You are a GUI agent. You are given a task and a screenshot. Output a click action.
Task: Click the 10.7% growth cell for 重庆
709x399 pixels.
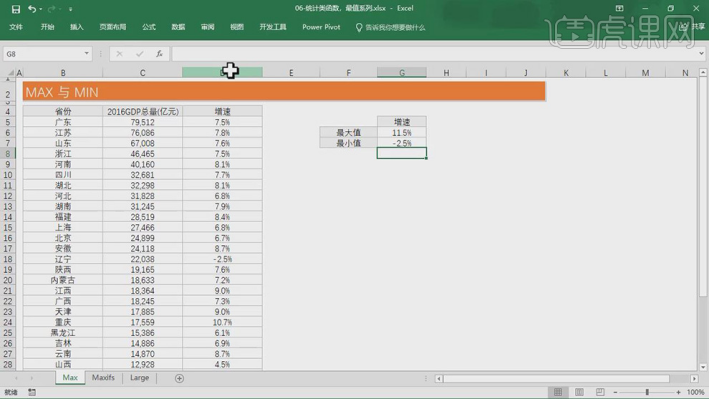(222, 322)
